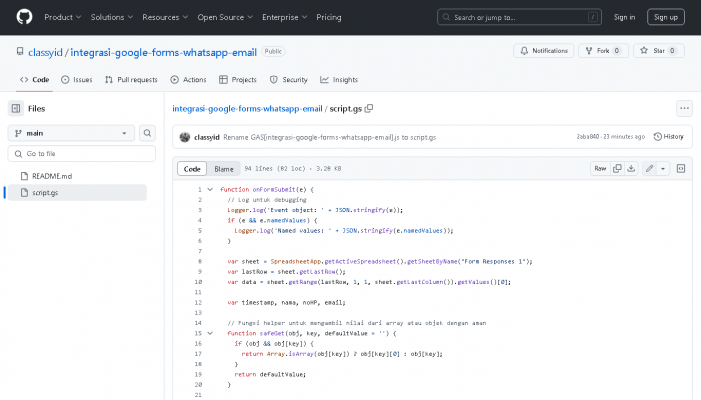The width and height of the screenshot is (701, 400).
Task: Expand the Product menu in header
Action: coord(62,17)
